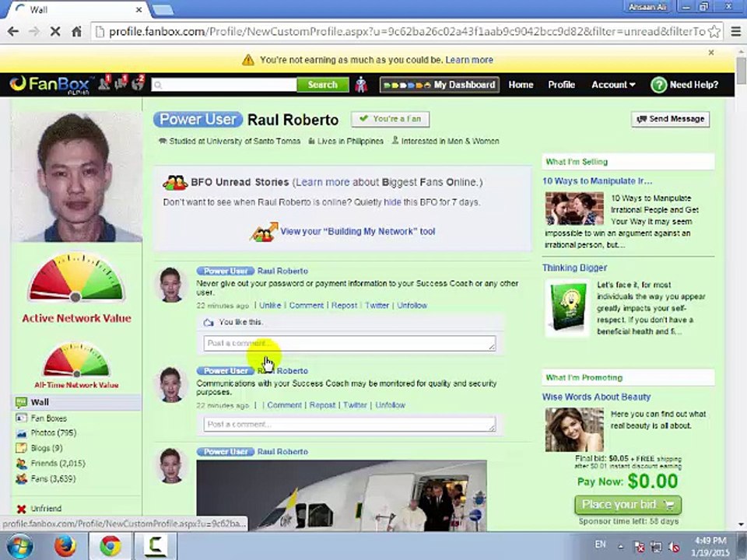Open the Pope airplane photo post
This screenshot has width=747, height=560.
(x=342, y=495)
